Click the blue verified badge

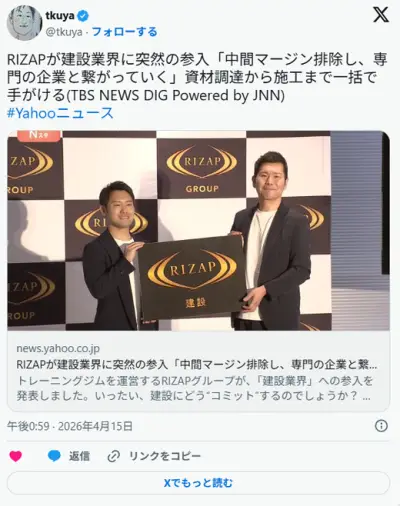coord(83,16)
